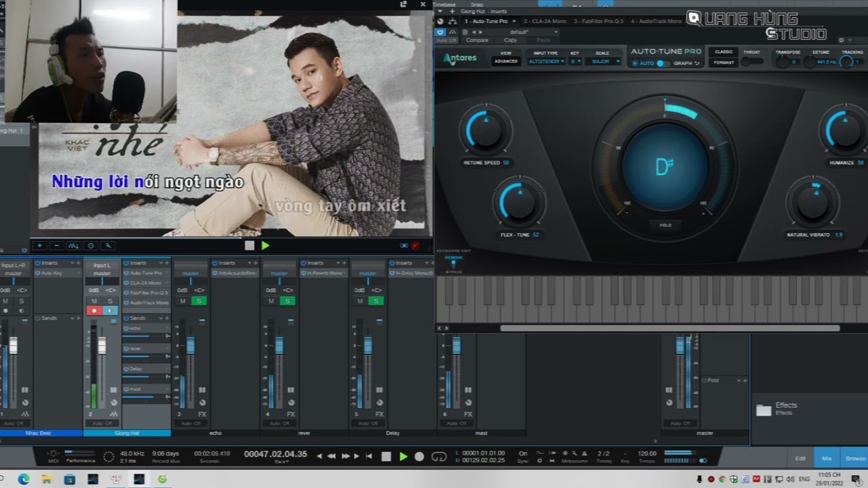This screenshot has height=488, width=868.
Task: Click the Stop button in the transport bar
Action: pos(386,457)
